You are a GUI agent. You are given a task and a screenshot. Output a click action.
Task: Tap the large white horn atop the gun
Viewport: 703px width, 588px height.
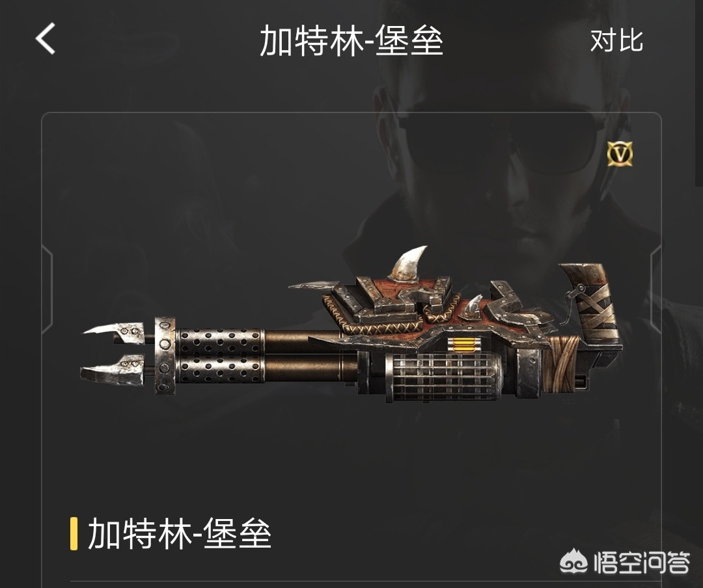click(407, 263)
